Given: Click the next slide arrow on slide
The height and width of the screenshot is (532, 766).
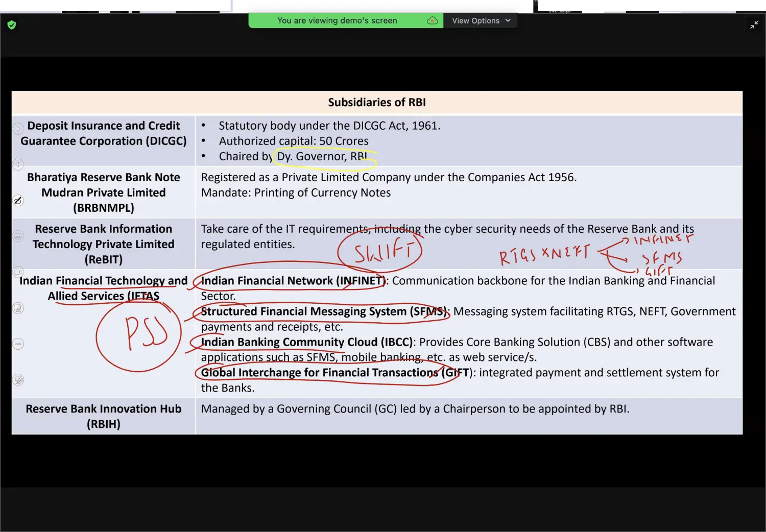Looking at the screenshot, I should tap(18, 129).
